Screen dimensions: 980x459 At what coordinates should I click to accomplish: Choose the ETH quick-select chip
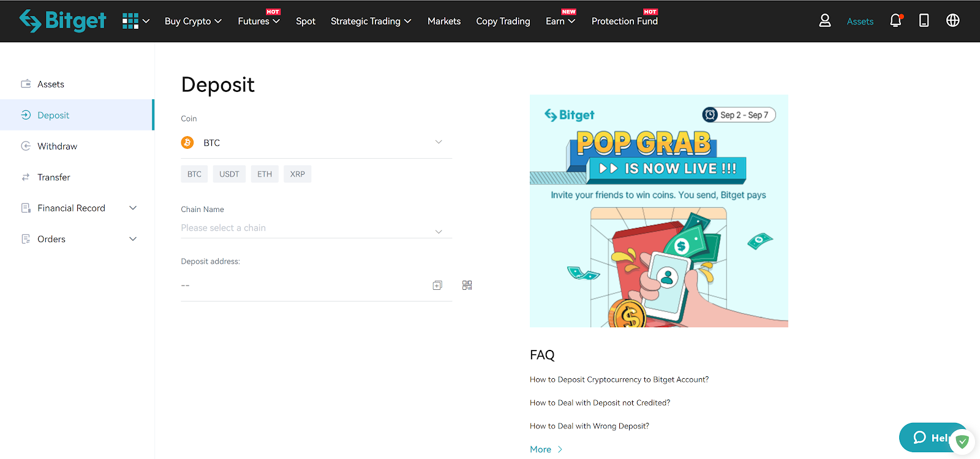coord(265,174)
